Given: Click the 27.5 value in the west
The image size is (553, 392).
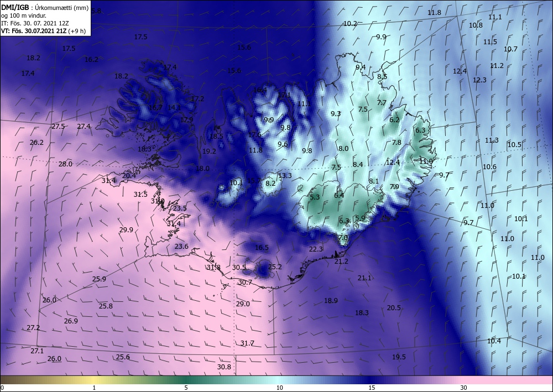Looking at the screenshot, I should (58, 126).
